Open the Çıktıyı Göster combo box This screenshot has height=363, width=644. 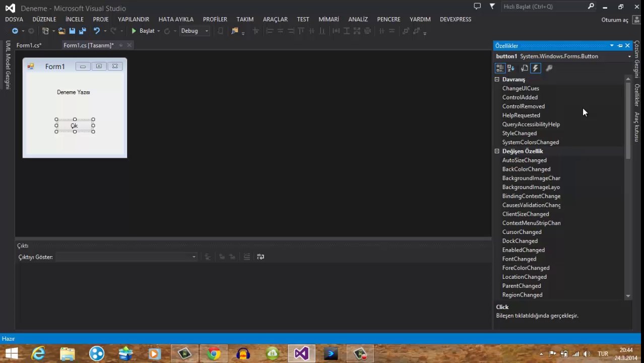(125, 257)
